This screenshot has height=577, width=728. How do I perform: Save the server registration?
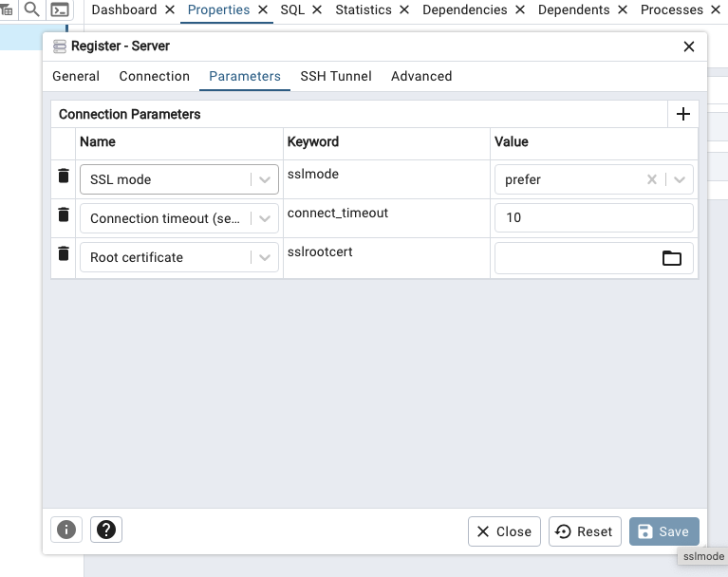coord(663,531)
